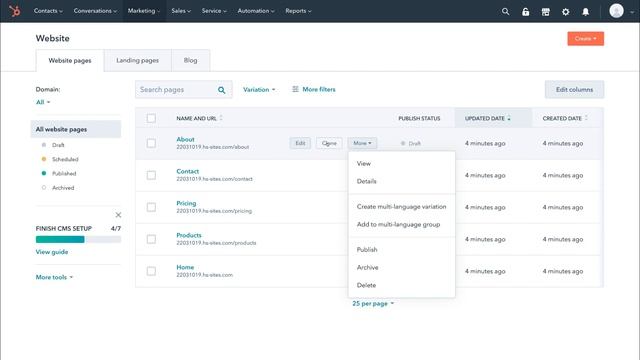Viewport: 640px width, 360px height.
Task: Dismiss the Finish CMS setup panel
Action: tap(118, 215)
